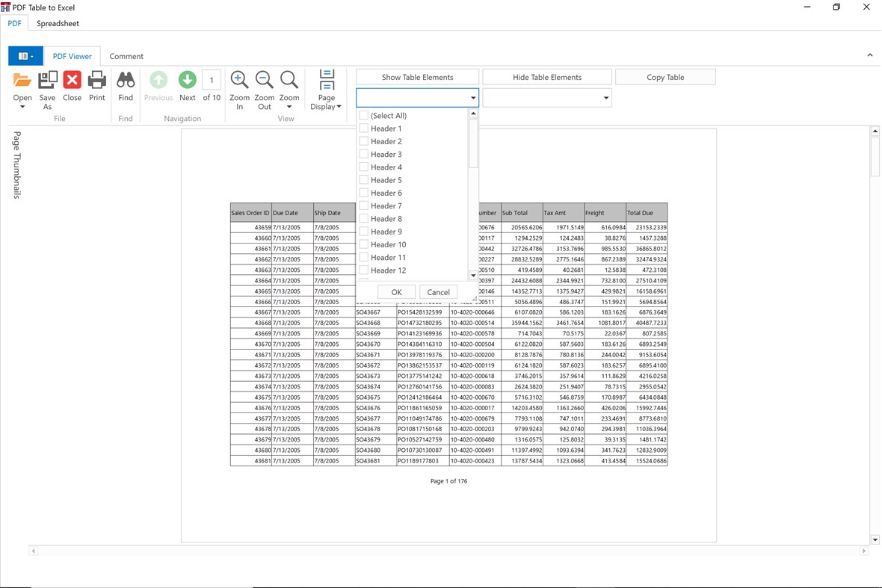The height and width of the screenshot is (588, 882).
Task: Check the Header 12 checkbox
Action: 364,270
